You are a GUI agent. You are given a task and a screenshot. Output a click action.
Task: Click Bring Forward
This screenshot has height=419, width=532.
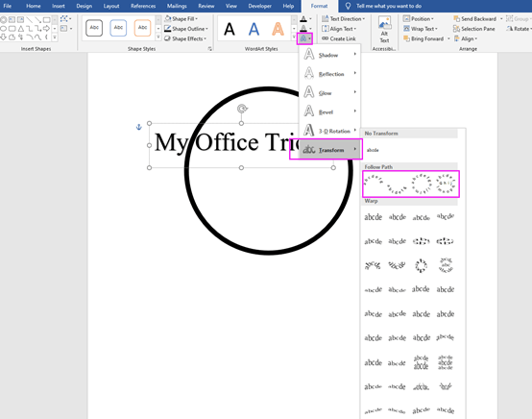[x=424, y=38]
